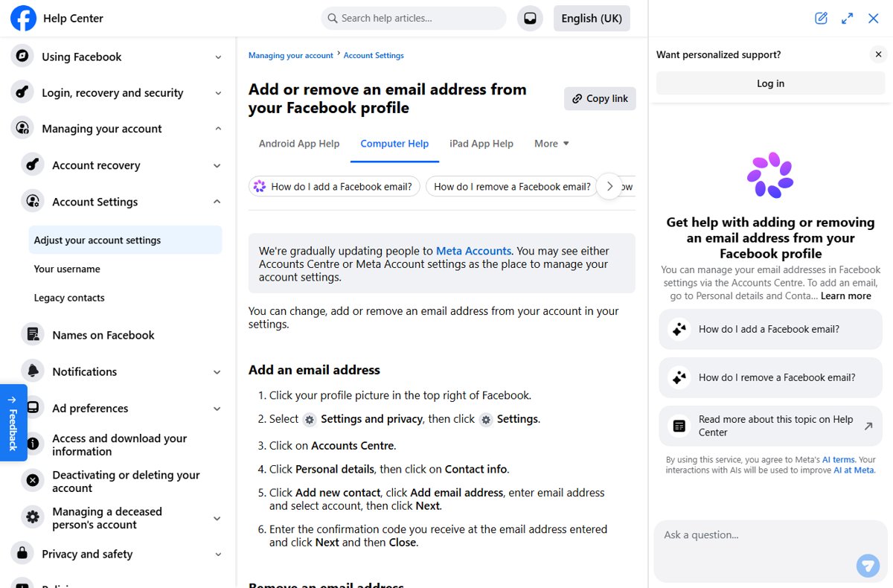Click the Managing your account breadcrumb

pos(291,56)
